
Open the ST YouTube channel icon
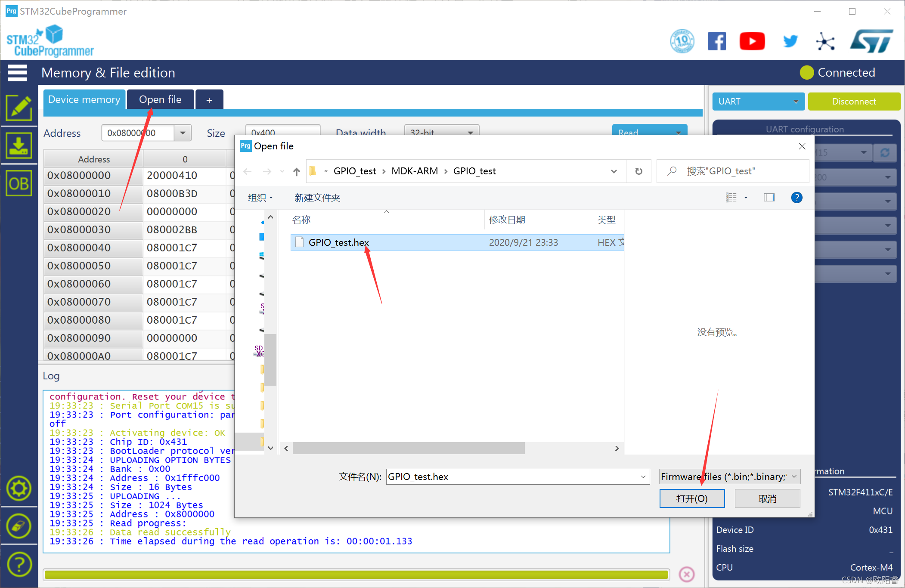752,41
